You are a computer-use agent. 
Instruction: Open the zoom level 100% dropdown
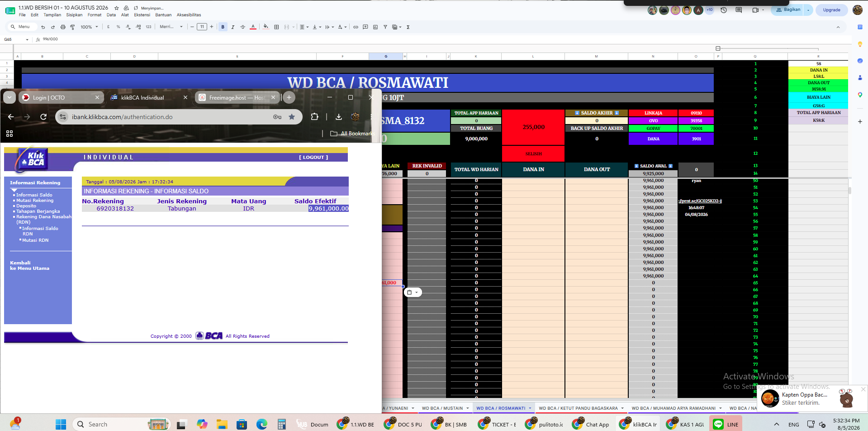89,27
